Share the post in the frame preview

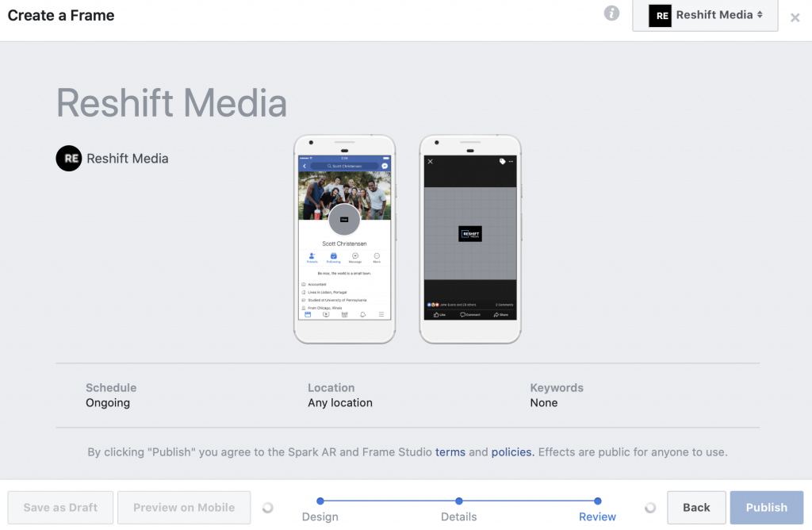click(x=500, y=314)
